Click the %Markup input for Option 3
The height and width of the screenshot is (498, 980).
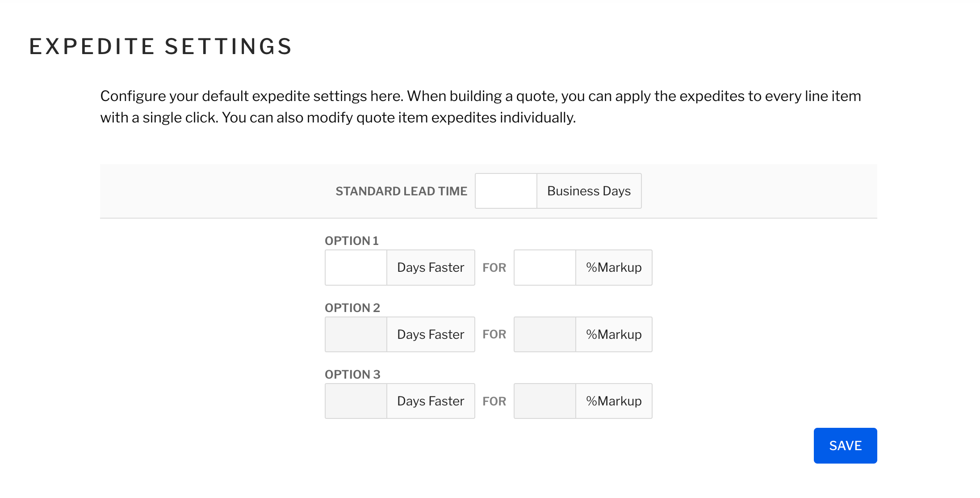point(544,401)
